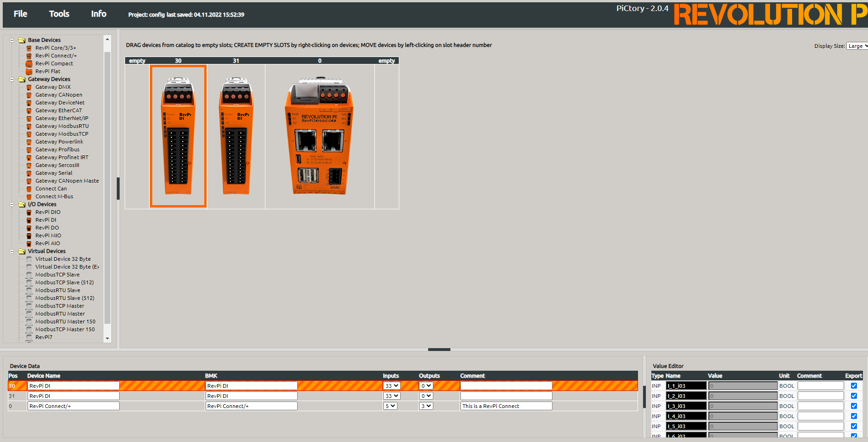This screenshot has height=442, width=868.
Task: Open Outputs dropdown for position 31
Action: [x=426, y=396]
